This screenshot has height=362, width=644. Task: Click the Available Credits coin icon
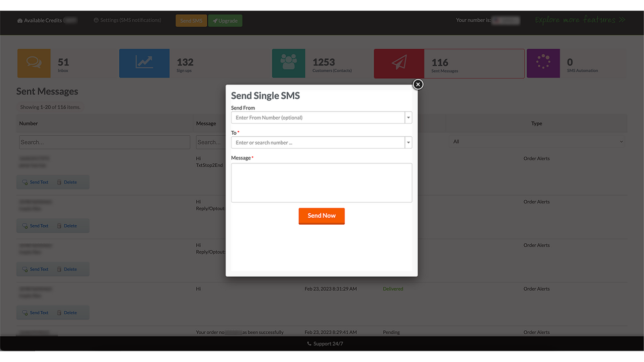[x=19, y=20]
